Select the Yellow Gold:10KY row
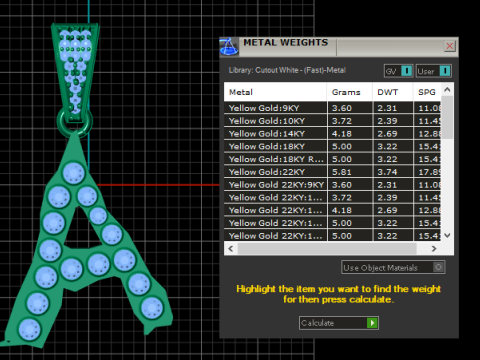The width and height of the screenshot is (480, 360). pos(332,121)
